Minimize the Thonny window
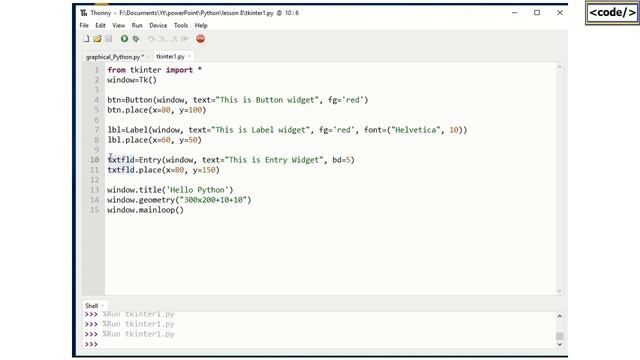Screen dimensions: 640x360 click(514, 13)
